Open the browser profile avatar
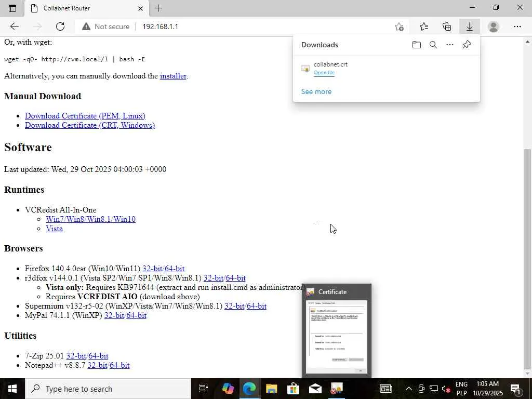Screen dimensions: 532x399 click(494, 26)
